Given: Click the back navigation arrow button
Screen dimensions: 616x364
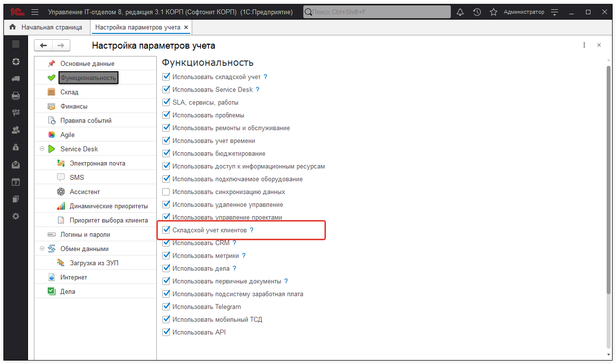Looking at the screenshot, I should 43,46.
